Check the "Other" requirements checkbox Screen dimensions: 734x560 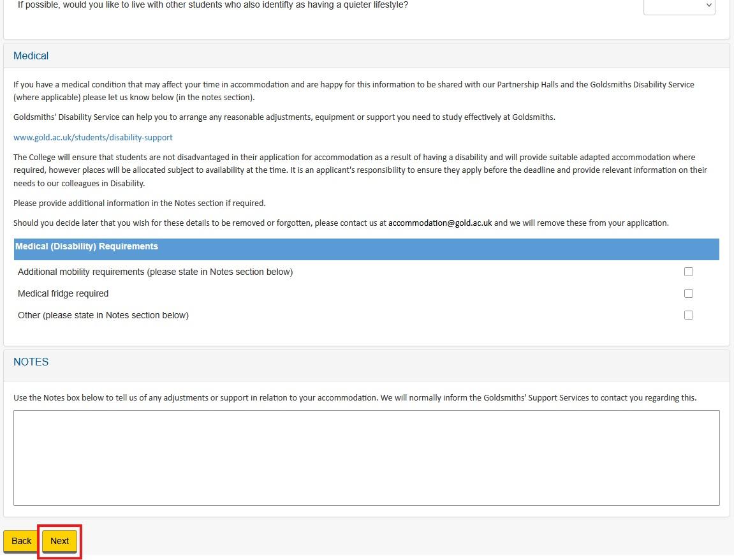[x=688, y=314]
